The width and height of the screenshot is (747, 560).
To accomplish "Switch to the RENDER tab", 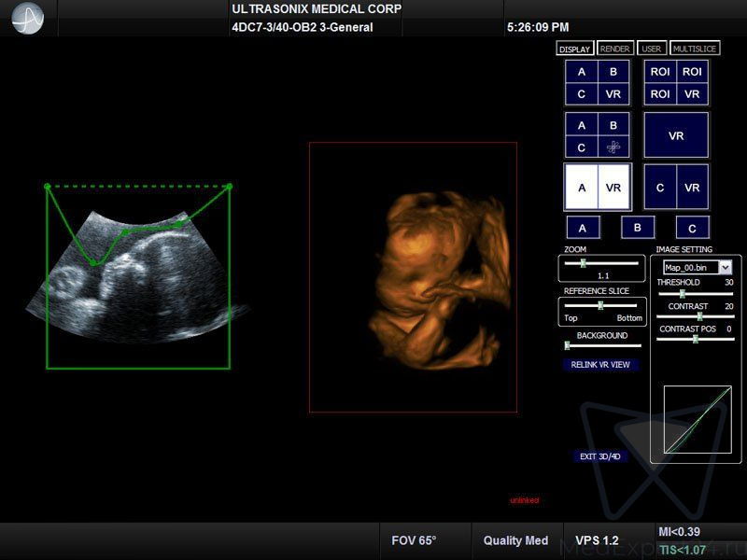I will [x=614, y=49].
